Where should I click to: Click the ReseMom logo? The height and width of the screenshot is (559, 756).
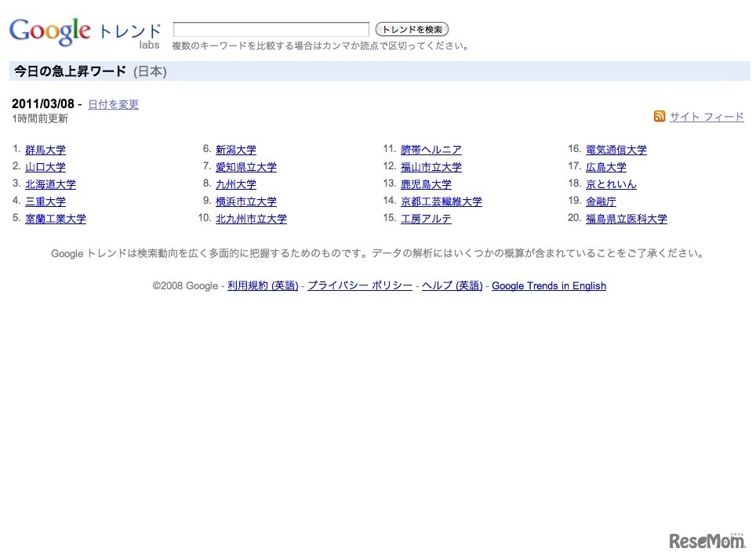[x=703, y=539]
